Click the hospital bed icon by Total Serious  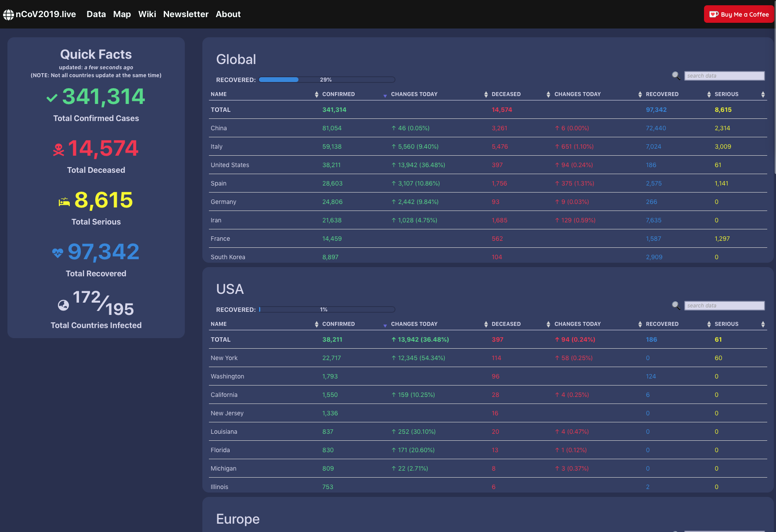pyautogui.click(x=64, y=202)
